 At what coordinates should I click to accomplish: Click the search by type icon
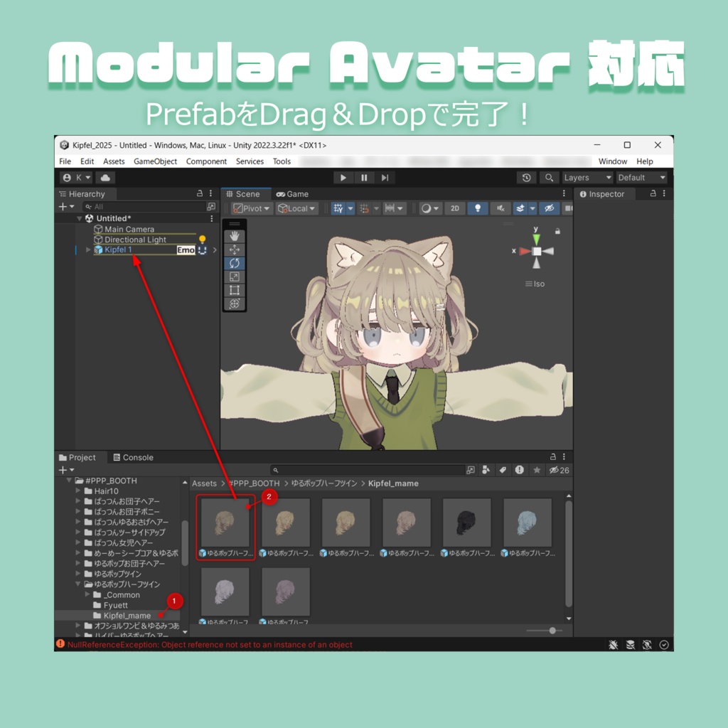[486, 470]
